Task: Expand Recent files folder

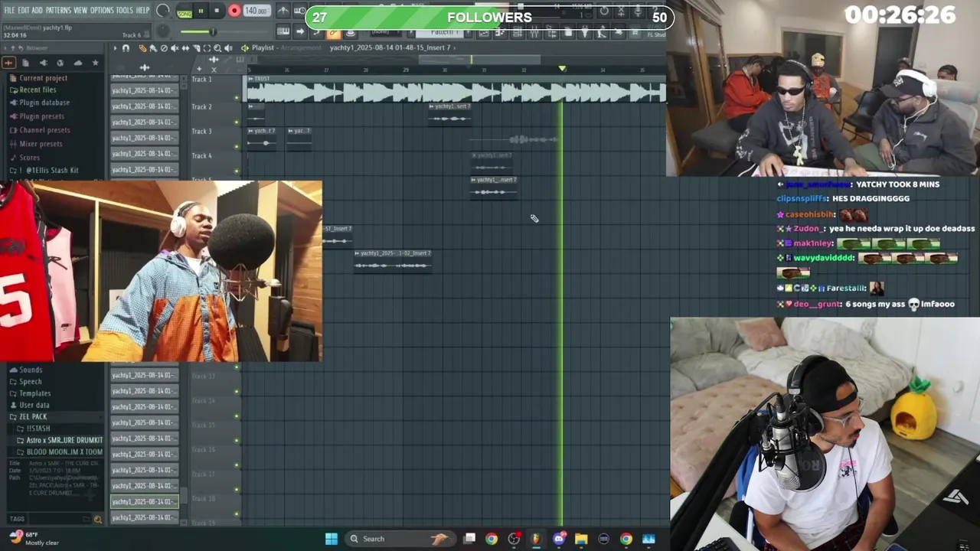Action: [x=38, y=90]
